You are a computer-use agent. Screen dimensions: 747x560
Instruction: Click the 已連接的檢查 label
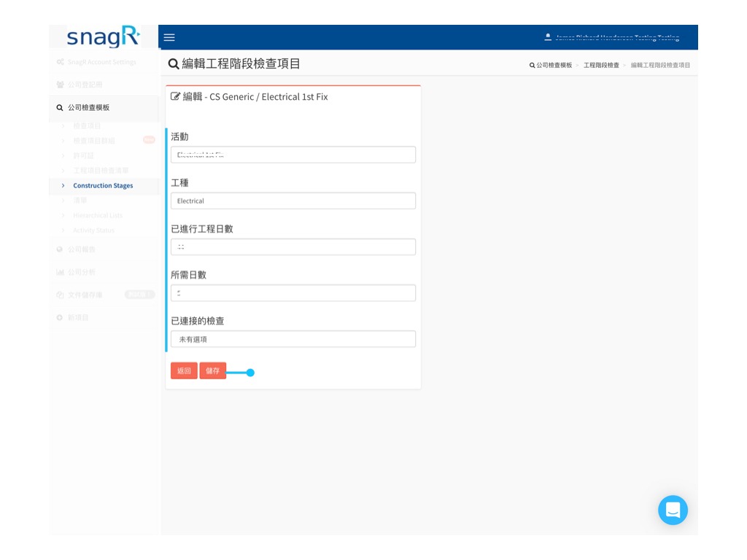pyautogui.click(x=198, y=321)
